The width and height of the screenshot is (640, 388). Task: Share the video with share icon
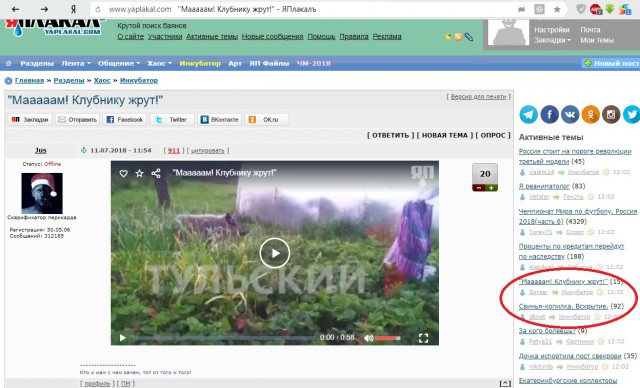(156, 173)
